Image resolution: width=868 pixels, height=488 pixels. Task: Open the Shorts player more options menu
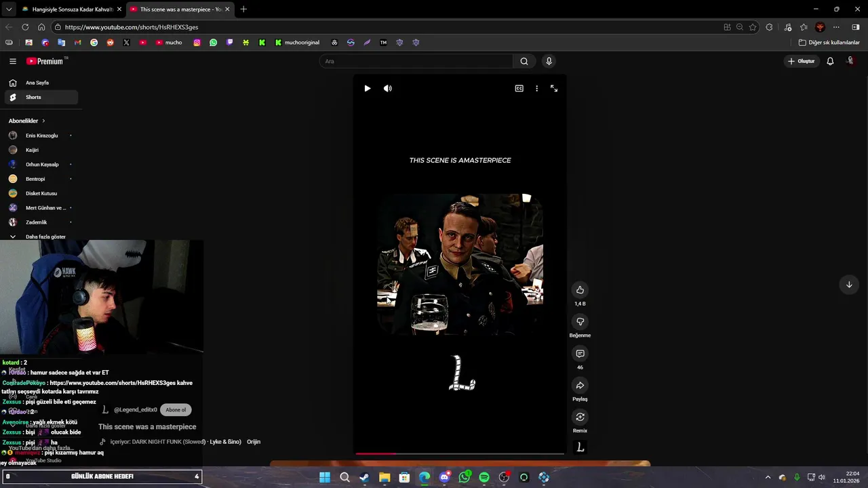536,88
